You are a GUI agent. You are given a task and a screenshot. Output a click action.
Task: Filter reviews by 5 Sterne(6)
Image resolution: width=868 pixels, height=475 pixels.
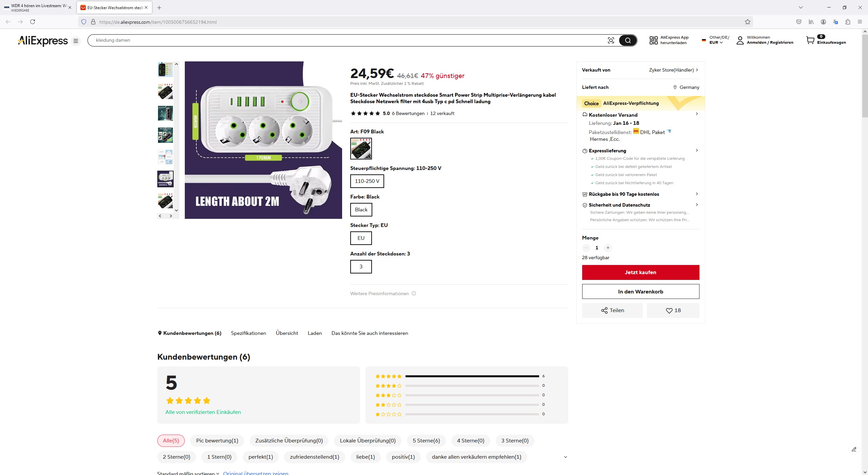[x=426, y=441]
